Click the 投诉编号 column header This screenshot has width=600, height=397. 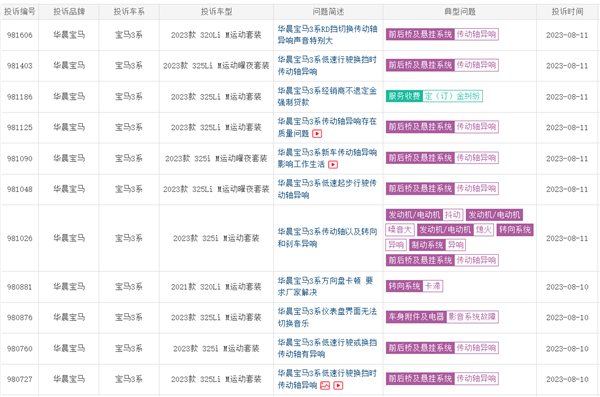tap(20, 11)
